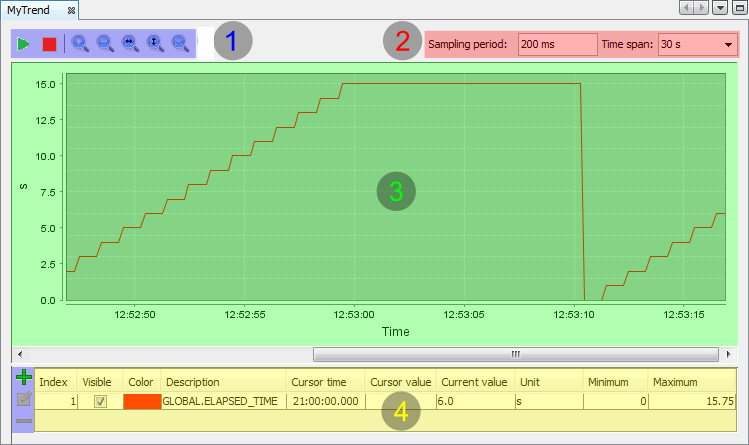
Task: Click the editor tab scroll right arrow
Action: click(x=701, y=8)
